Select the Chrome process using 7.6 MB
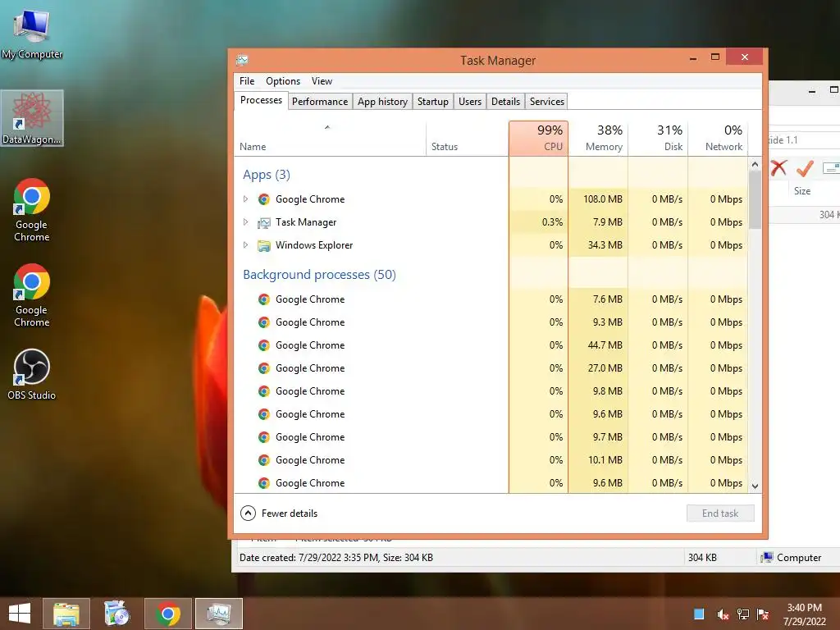Viewport: 840px width, 630px height. pos(491,299)
